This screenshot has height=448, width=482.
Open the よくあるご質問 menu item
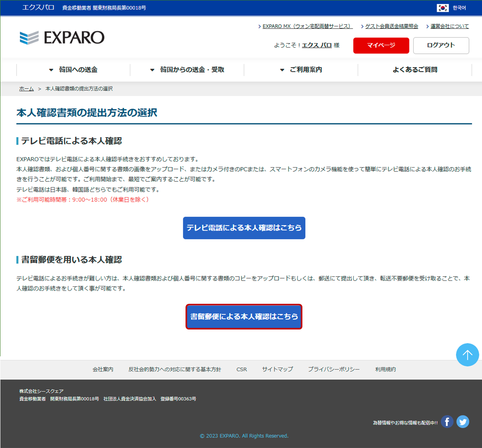coord(415,70)
